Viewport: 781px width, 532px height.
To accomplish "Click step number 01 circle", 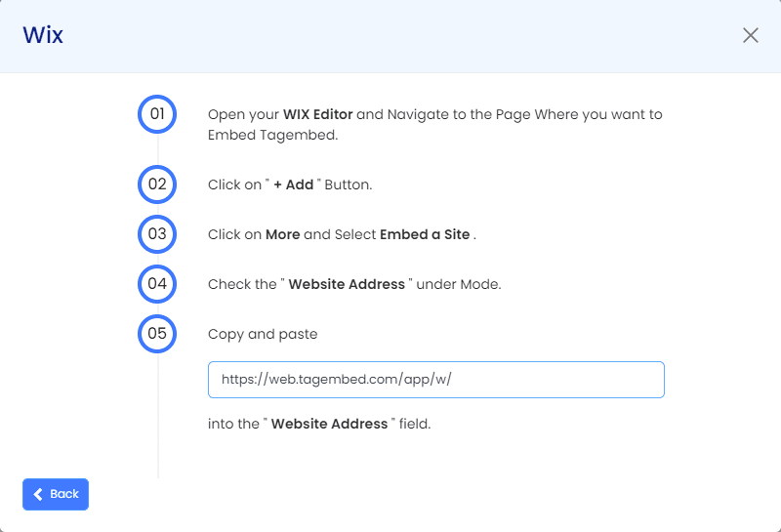I will coord(157,114).
